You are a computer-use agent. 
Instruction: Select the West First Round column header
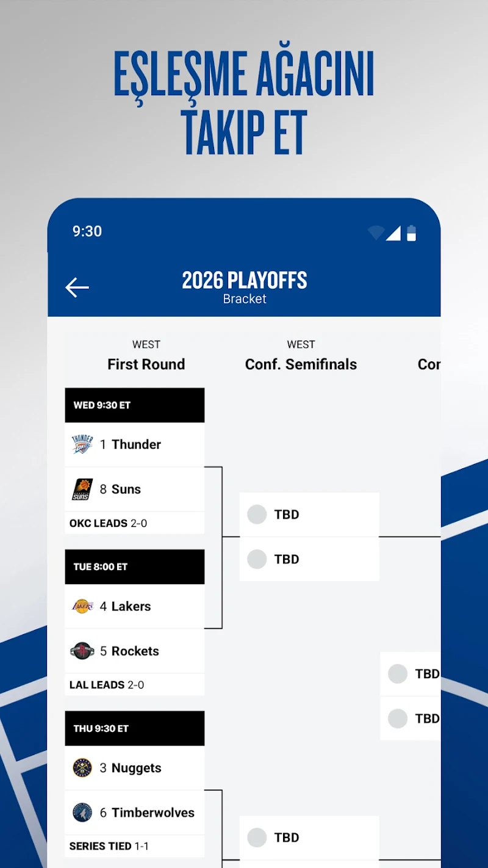coord(146,356)
